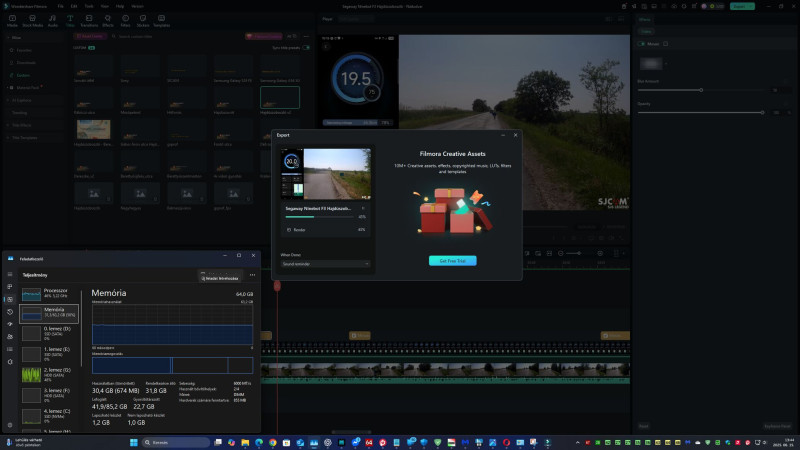Viewport: 800px width, 450px height.
Task: Open the When Done dropdown
Action: point(325,264)
